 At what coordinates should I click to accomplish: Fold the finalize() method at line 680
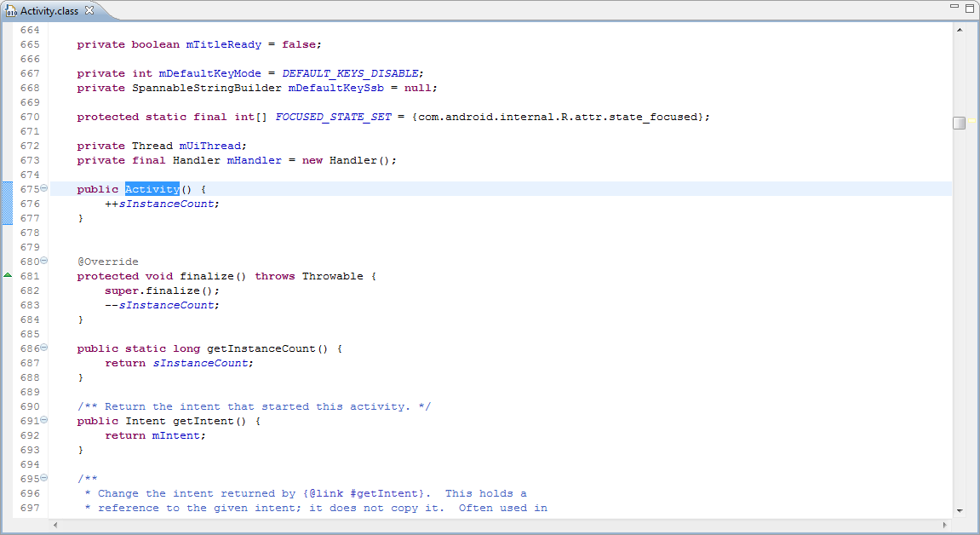click(44, 262)
